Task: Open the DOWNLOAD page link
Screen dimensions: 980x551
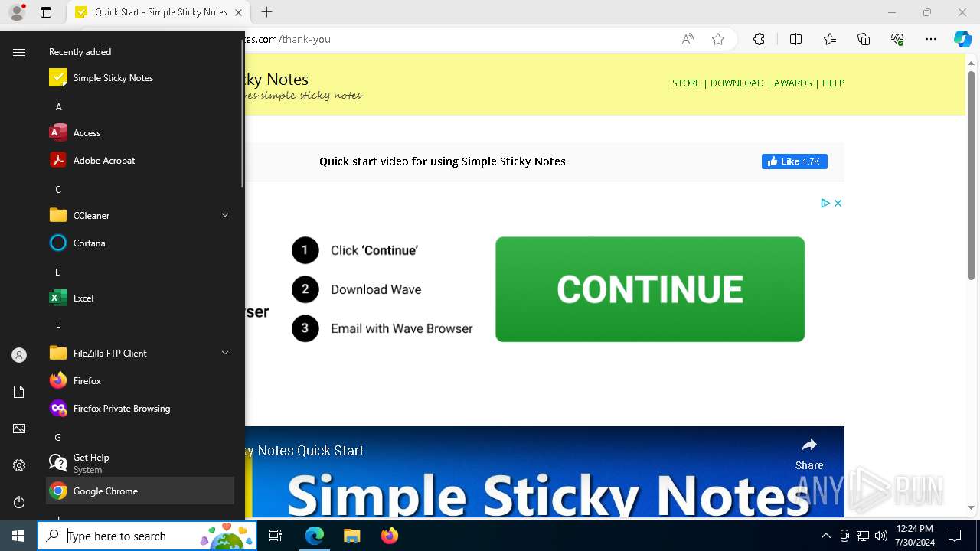Action: [737, 83]
